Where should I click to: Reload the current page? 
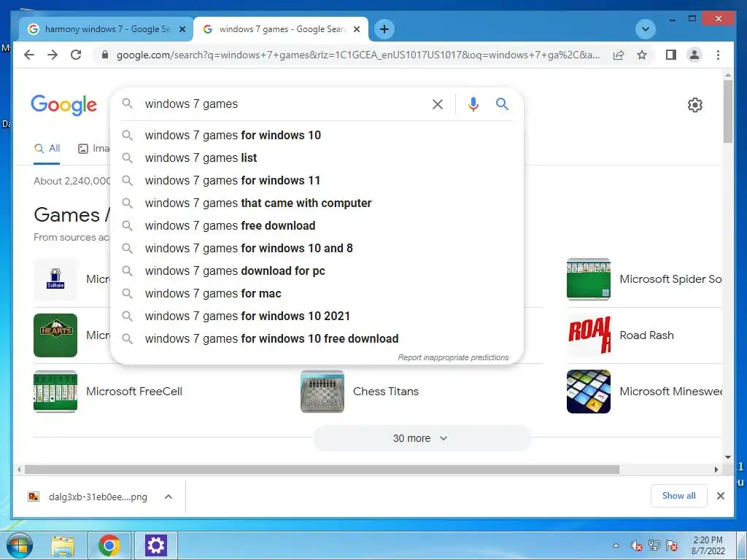pos(76,55)
